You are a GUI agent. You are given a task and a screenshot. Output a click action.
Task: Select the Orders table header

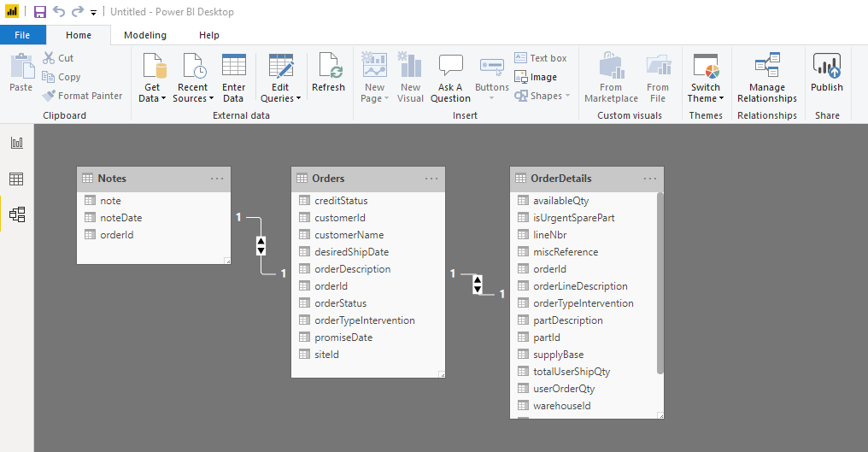pyautogui.click(x=368, y=179)
